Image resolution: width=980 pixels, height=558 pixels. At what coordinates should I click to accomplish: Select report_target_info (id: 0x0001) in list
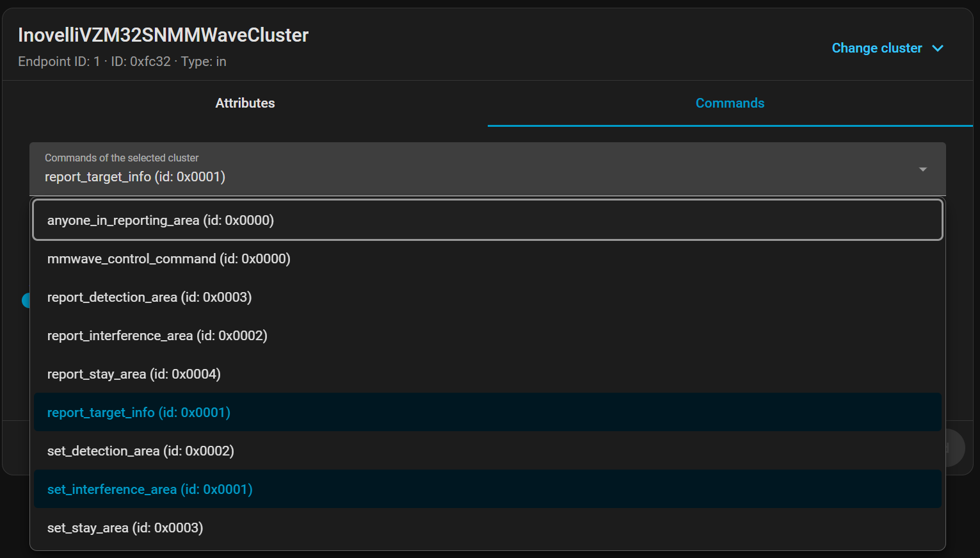488,413
